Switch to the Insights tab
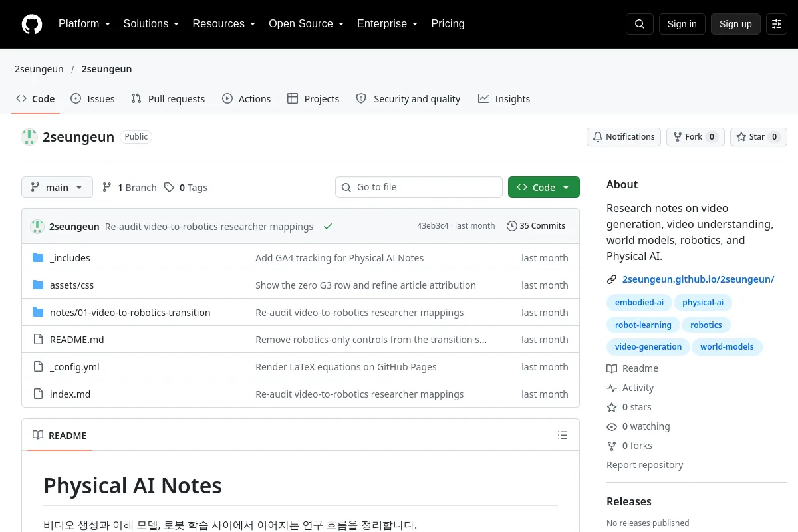 tap(504, 99)
